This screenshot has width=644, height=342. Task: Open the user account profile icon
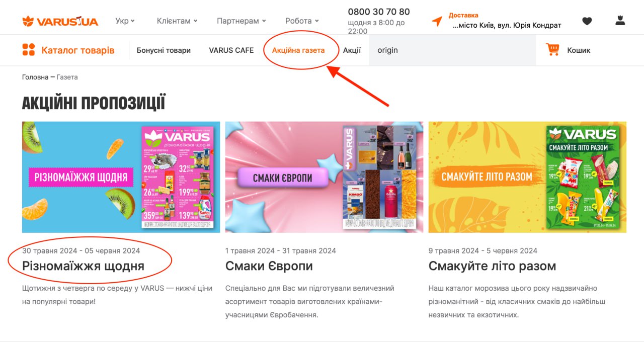[x=620, y=21]
